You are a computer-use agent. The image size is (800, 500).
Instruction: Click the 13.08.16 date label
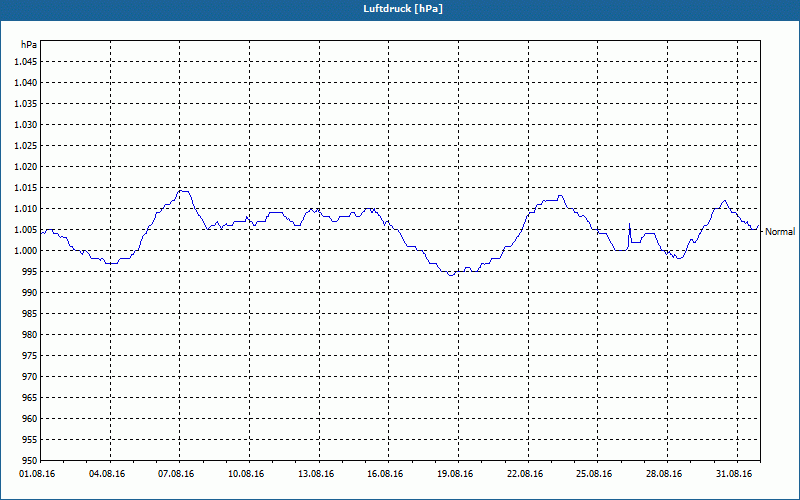[316, 474]
